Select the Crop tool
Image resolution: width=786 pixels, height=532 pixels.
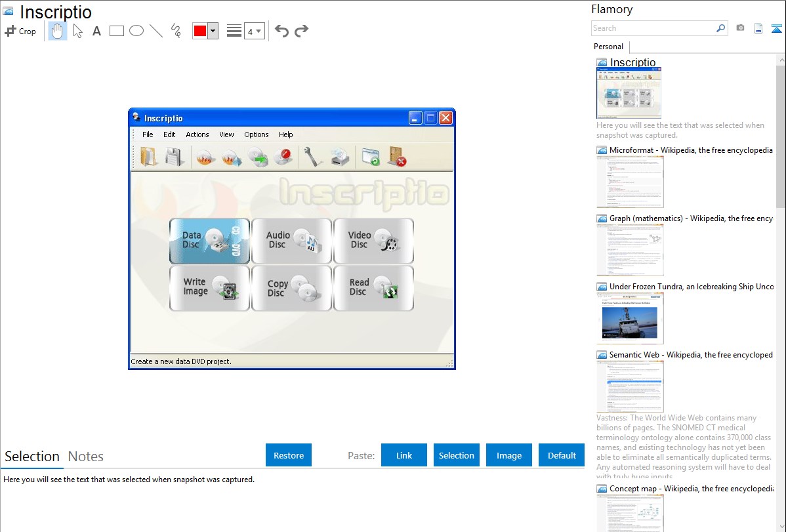(20, 31)
